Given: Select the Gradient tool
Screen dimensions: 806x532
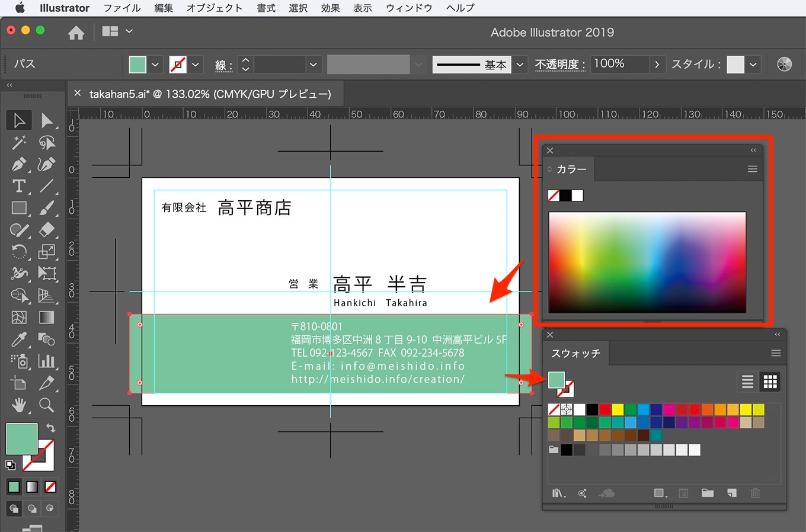Looking at the screenshot, I should point(47,318).
